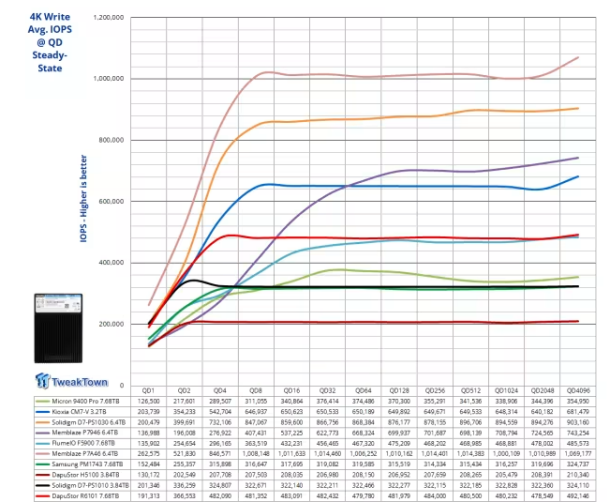The width and height of the screenshot is (610, 502).
Task: Select the QD8 column header
Action: pyautogui.click(x=256, y=391)
